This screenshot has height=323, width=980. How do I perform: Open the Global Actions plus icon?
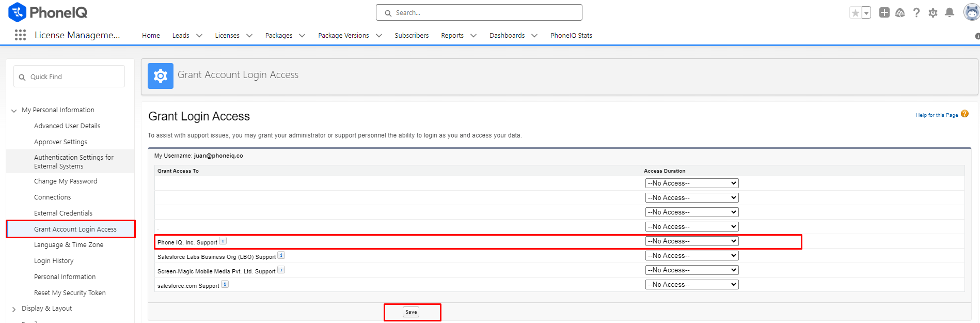[x=884, y=12]
